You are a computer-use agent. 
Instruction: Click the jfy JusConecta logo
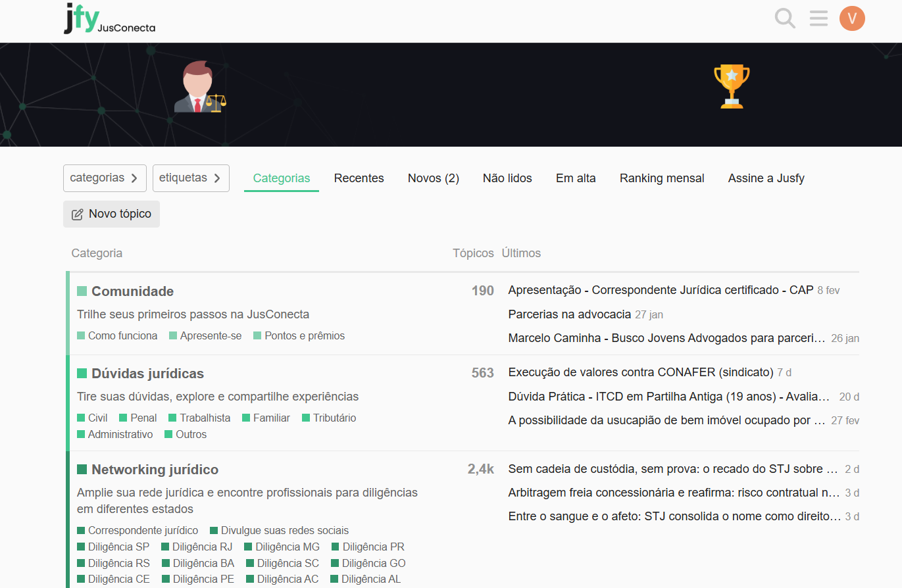pos(109,19)
